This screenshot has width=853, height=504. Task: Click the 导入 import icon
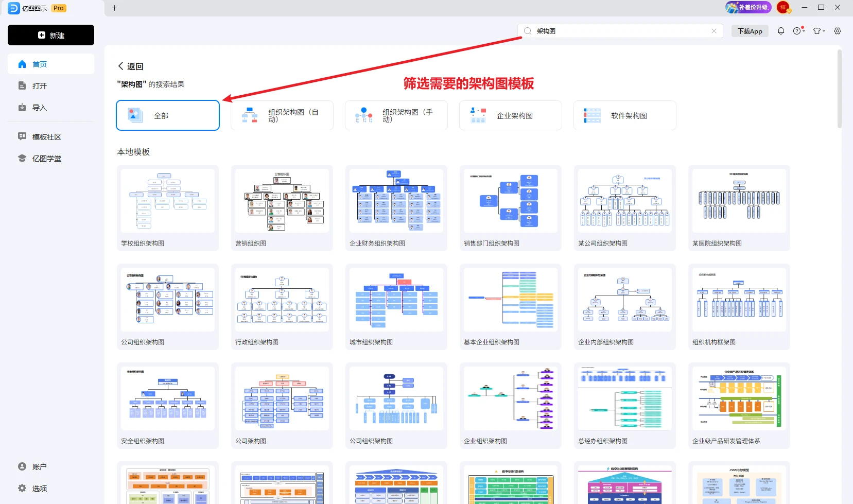22,108
